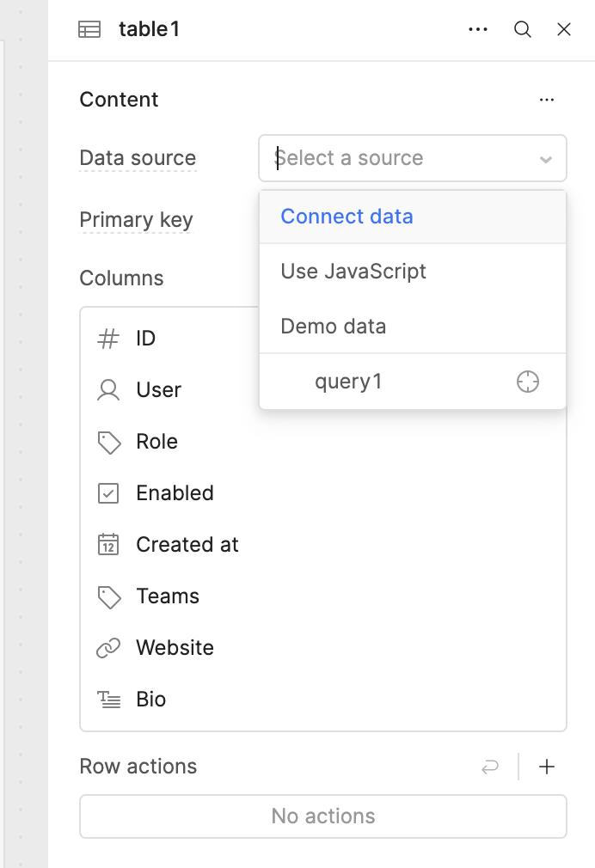Click the table icon beside the table1 title
This screenshot has height=868, width=595.
point(89,28)
